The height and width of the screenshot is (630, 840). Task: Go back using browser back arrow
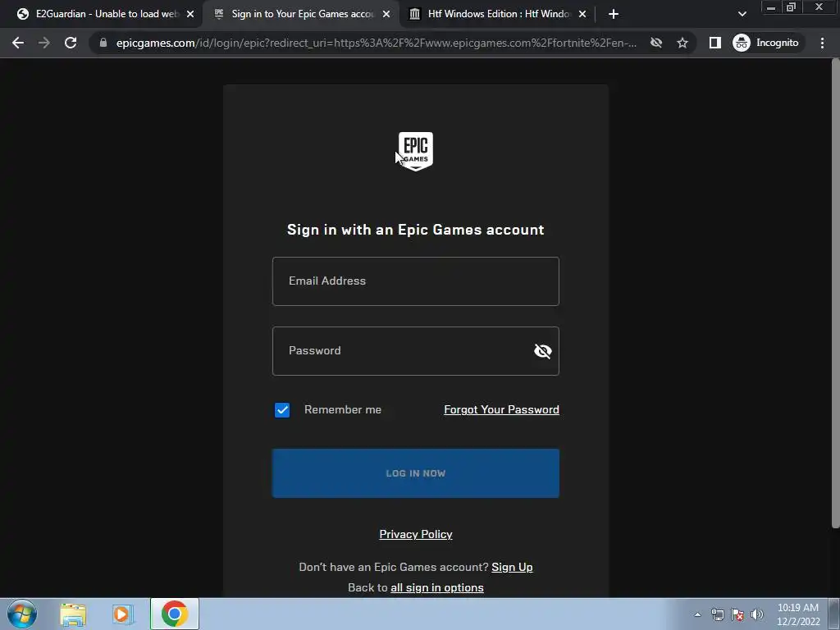18,43
